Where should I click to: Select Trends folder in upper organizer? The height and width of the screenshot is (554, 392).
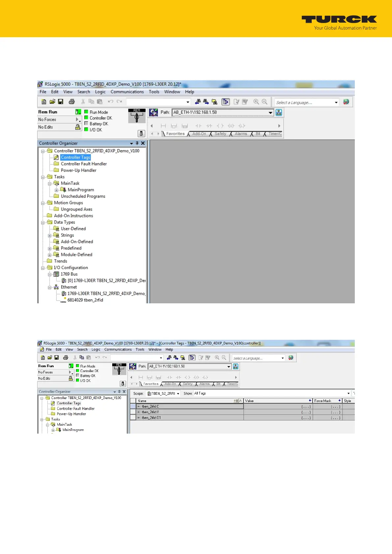pyautogui.click(x=61, y=261)
